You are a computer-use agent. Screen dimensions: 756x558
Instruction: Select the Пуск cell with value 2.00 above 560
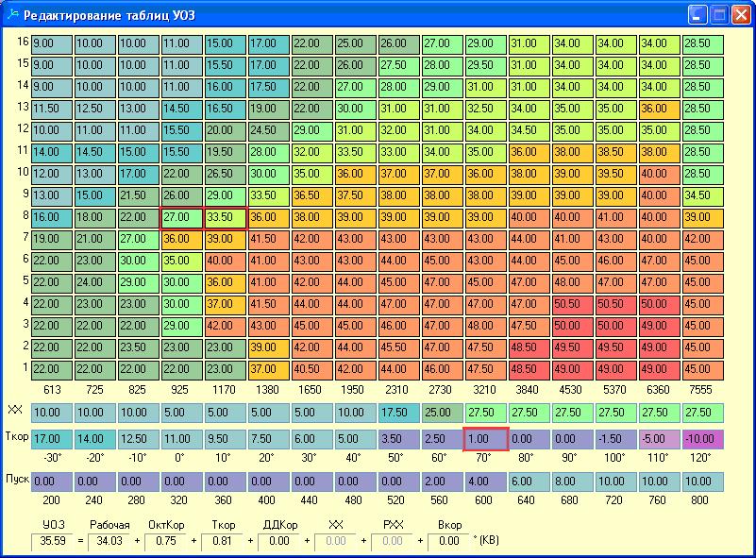click(x=443, y=482)
